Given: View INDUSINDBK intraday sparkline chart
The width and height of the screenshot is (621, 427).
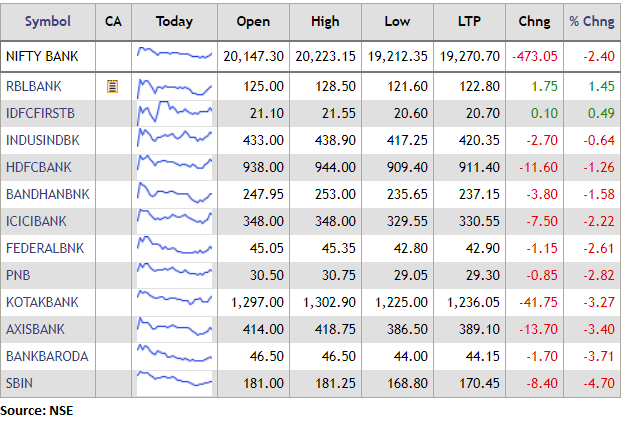Looking at the screenshot, I should click(x=175, y=140).
